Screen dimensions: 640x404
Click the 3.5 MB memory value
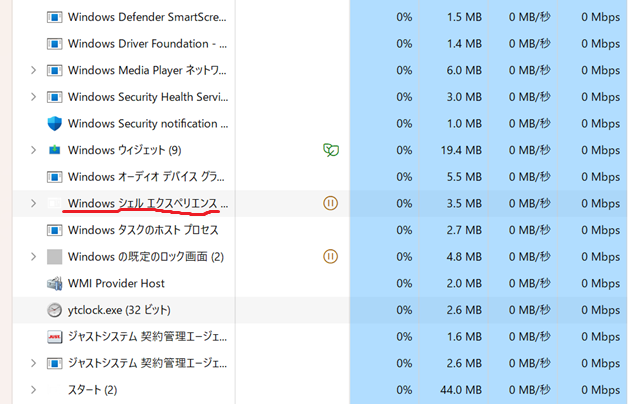click(464, 204)
